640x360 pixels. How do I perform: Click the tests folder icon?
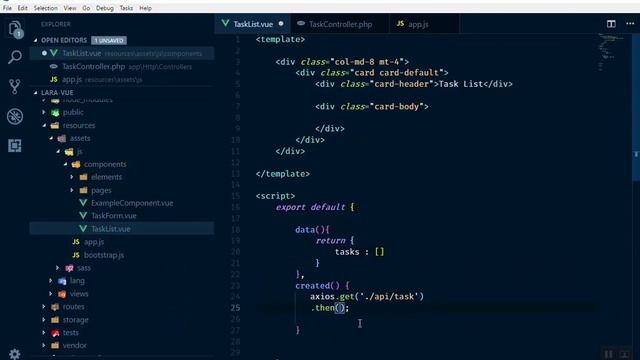pyautogui.click(x=55, y=333)
